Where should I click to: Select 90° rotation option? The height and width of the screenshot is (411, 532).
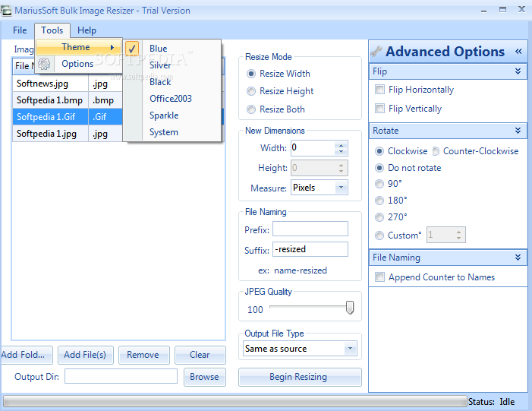click(x=379, y=184)
